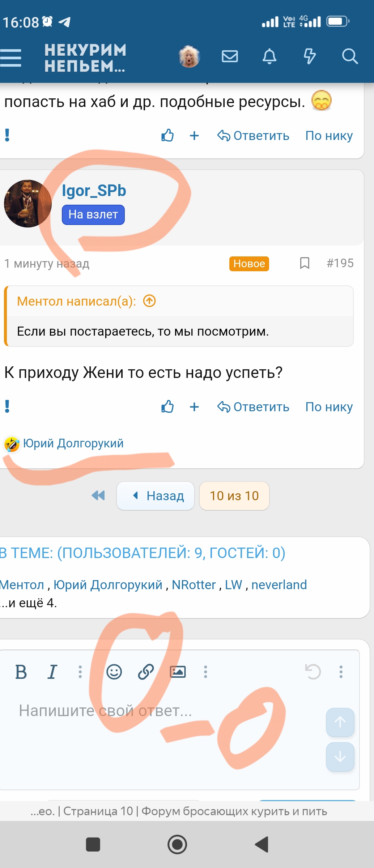
Task: Open Ментол in the users viewing list
Action: [x=22, y=585]
